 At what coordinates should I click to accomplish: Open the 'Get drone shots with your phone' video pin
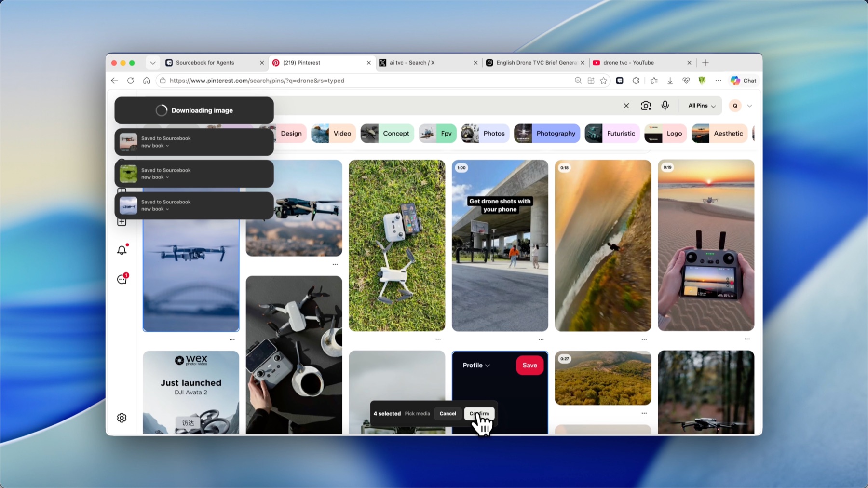[500, 245]
